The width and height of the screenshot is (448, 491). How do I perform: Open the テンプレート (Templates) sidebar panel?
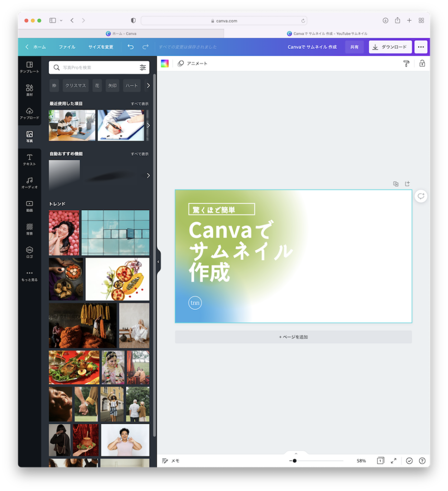(x=29, y=67)
